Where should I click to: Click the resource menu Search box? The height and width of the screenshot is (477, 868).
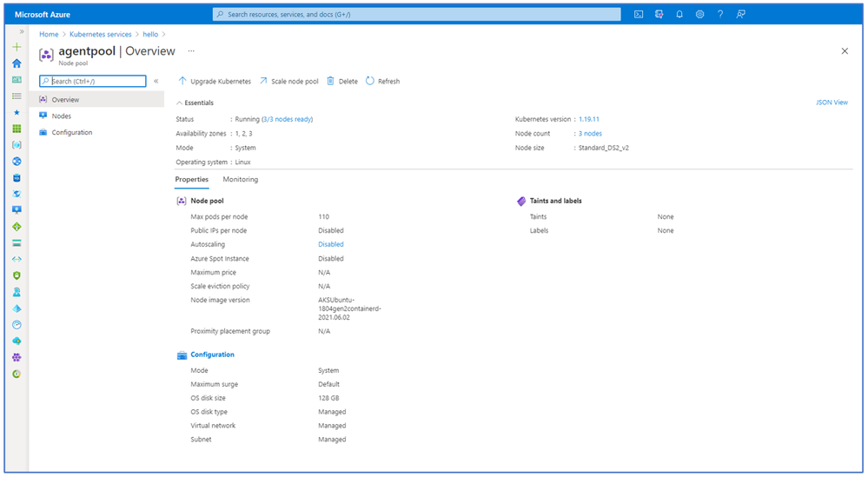[x=92, y=82]
